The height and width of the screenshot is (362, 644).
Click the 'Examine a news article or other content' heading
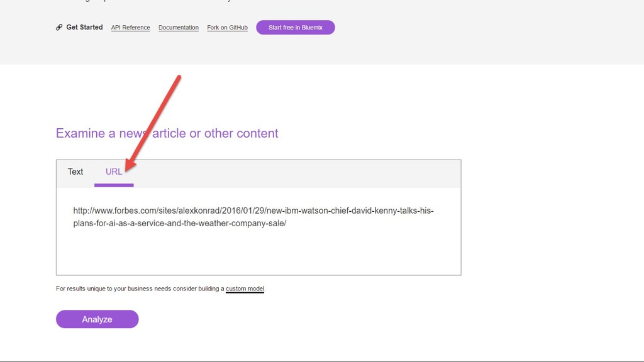(167, 133)
